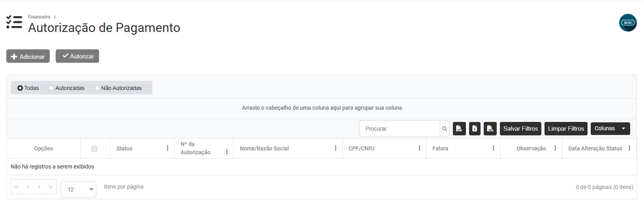The width and height of the screenshot is (644, 206).
Task: Click into the Procurar search field
Action: 399,129
